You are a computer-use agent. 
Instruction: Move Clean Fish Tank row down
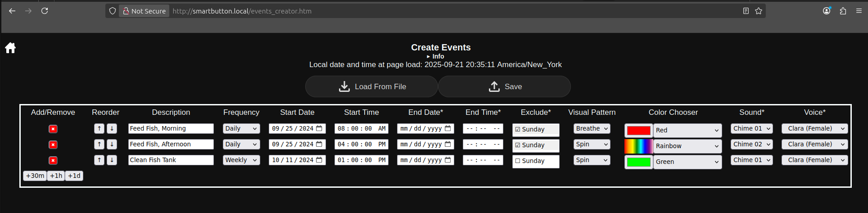[x=112, y=160]
